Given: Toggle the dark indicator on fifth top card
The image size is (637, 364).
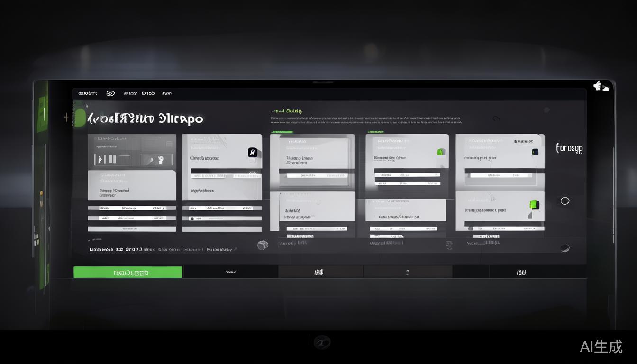Looking at the screenshot, I should 535,152.
